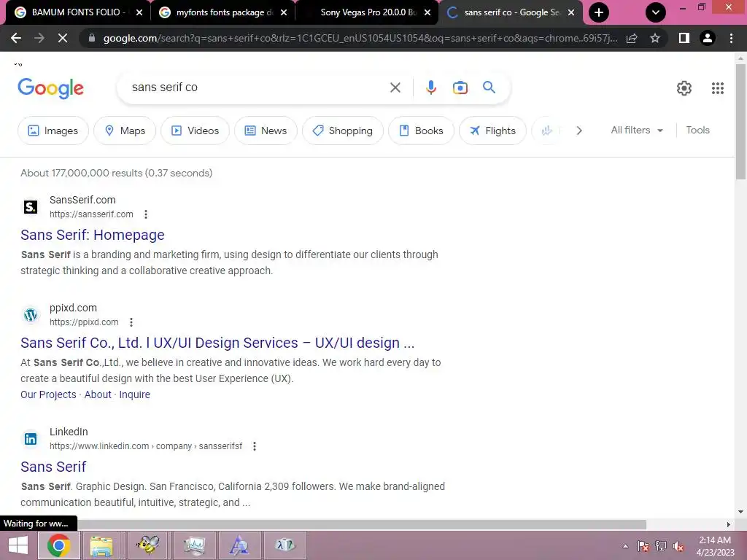747x560 pixels.
Task: Open the Sans Serif Co., Ltd. result
Action: pyautogui.click(x=217, y=343)
